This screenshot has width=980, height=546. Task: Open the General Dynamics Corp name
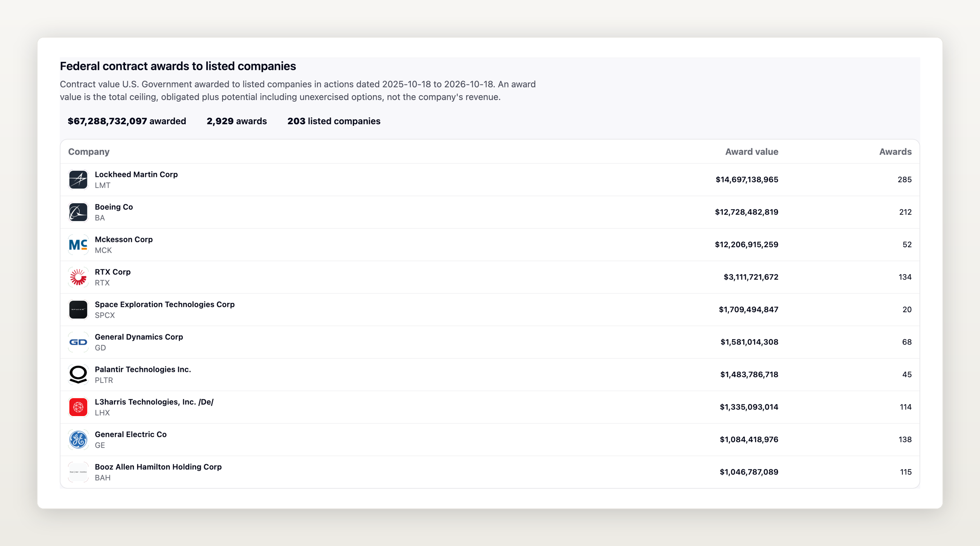click(x=139, y=337)
